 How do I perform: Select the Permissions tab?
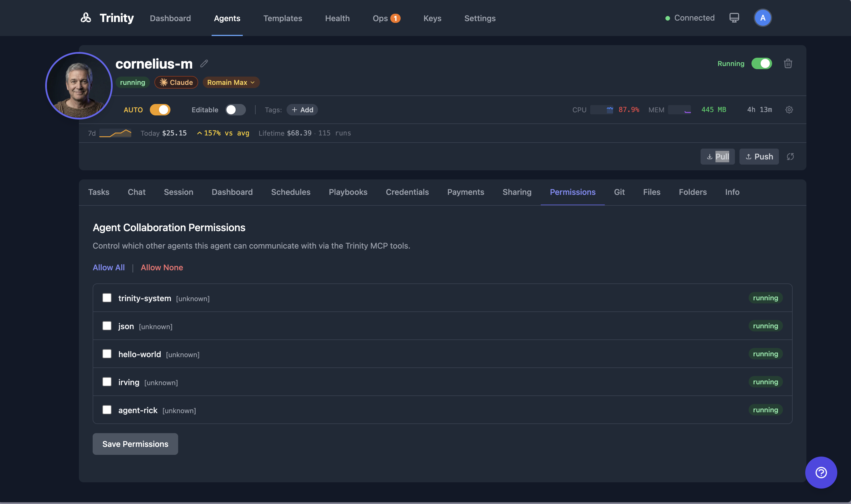click(573, 192)
